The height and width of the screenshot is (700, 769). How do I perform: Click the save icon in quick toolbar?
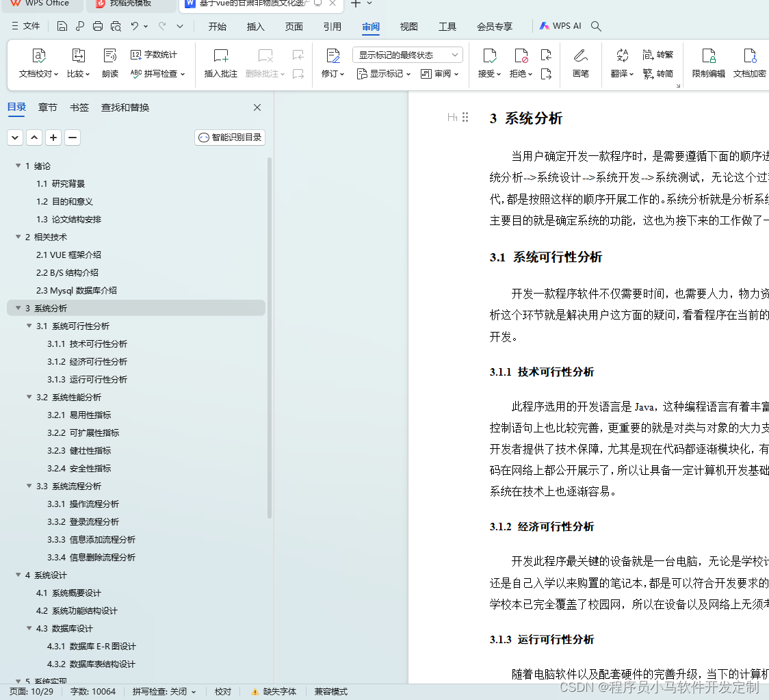coord(62,26)
